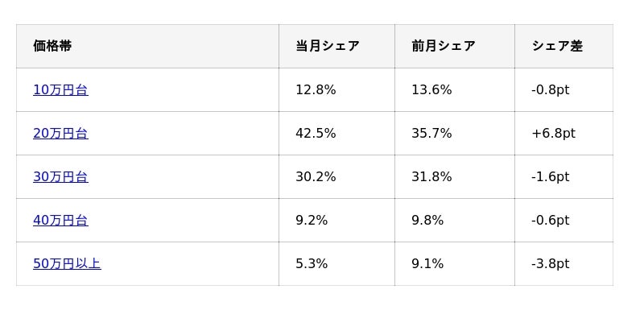The height and width of the screenshot is (310, 644).
Task: Select the 5.3% current share cell
Action: click(336, 263)
